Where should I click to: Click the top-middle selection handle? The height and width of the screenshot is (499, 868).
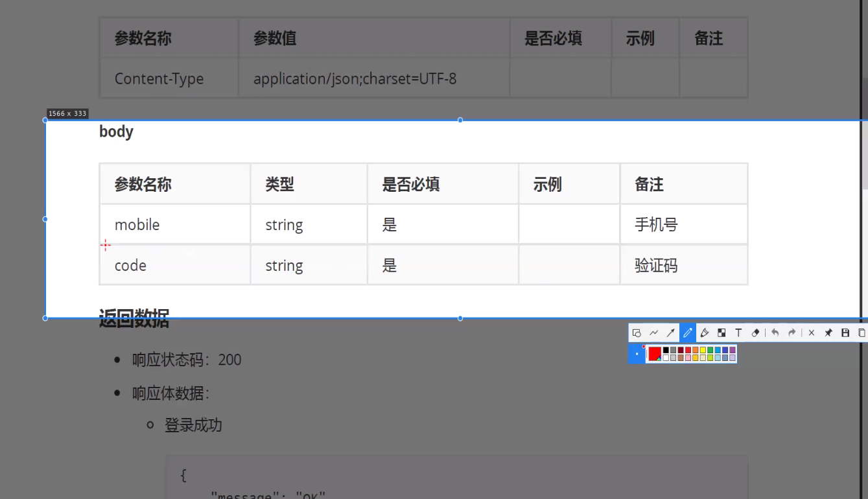pos(460,120)
